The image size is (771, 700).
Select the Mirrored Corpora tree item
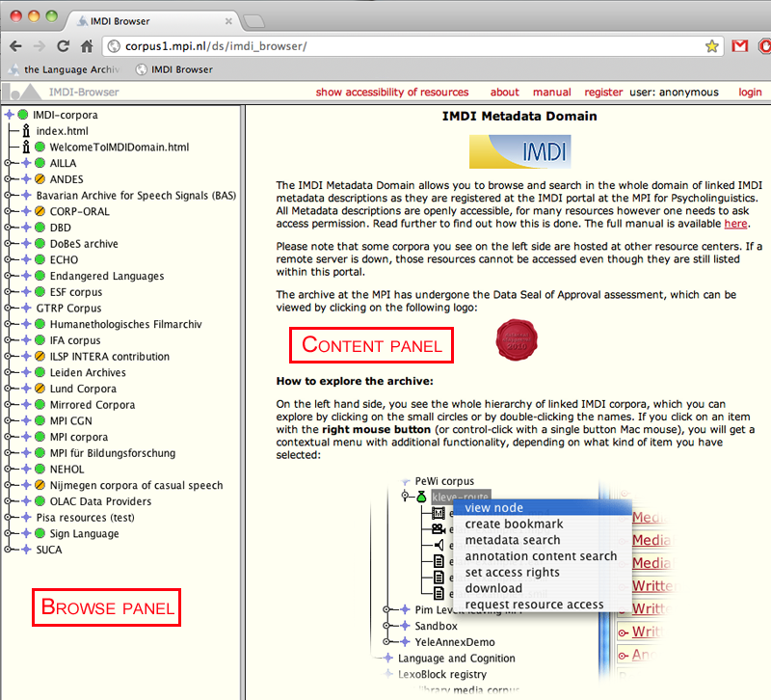click(92, 405)
